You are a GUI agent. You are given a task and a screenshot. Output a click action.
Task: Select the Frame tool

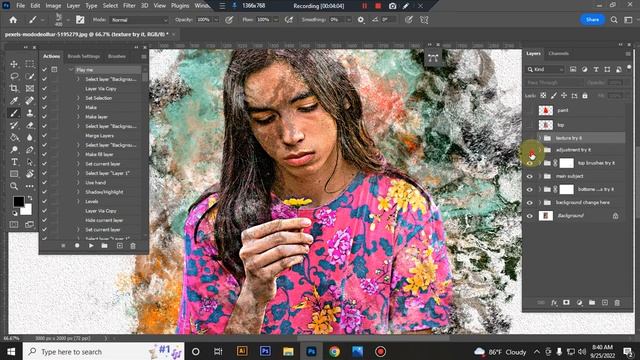click(30, 89)
